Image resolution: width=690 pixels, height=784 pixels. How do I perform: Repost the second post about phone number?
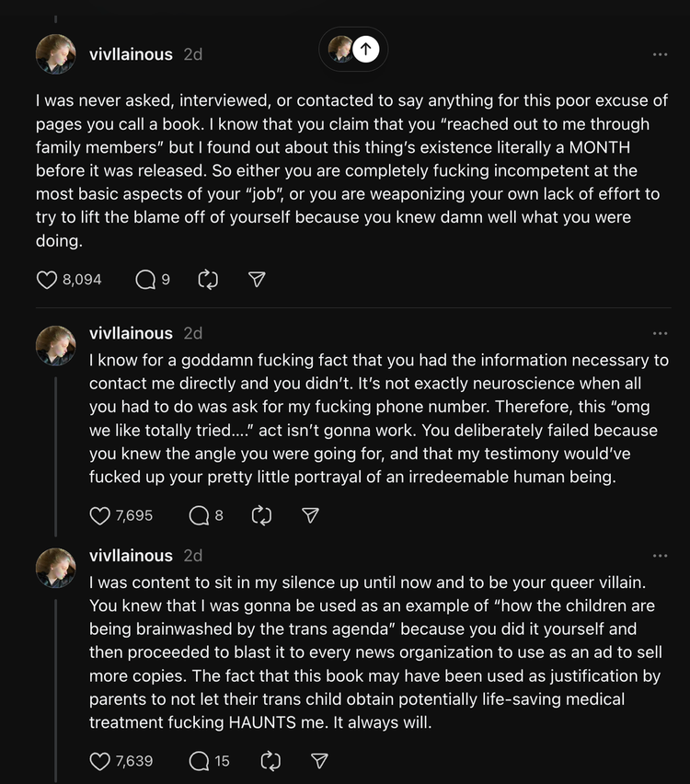pos(261,516)
